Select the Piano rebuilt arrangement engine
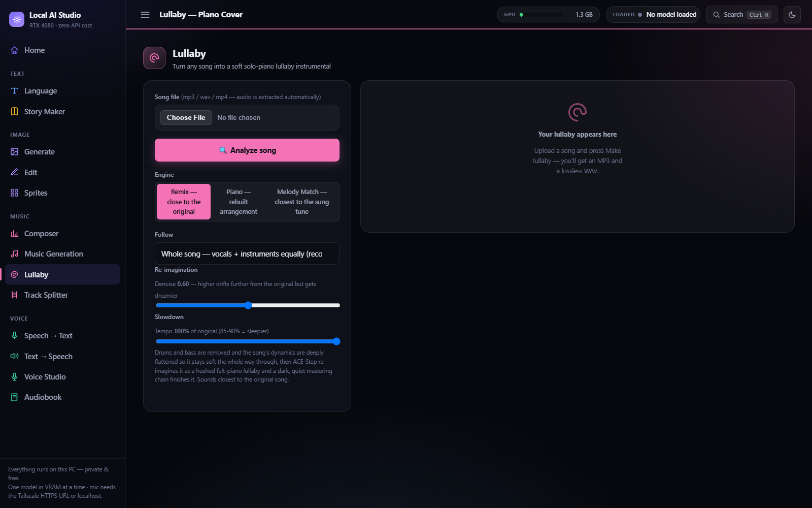 [239, 202]
